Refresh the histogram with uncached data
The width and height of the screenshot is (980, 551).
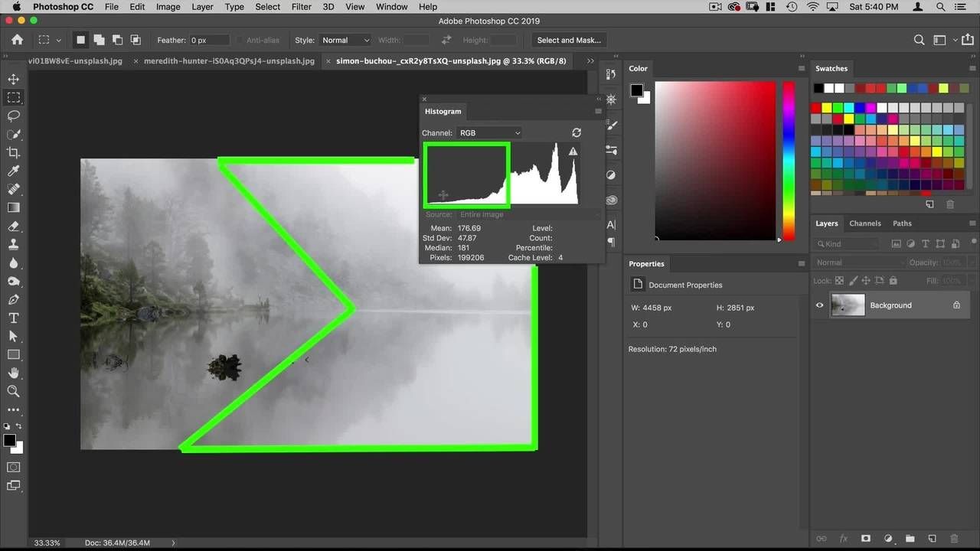pos(577,132)
